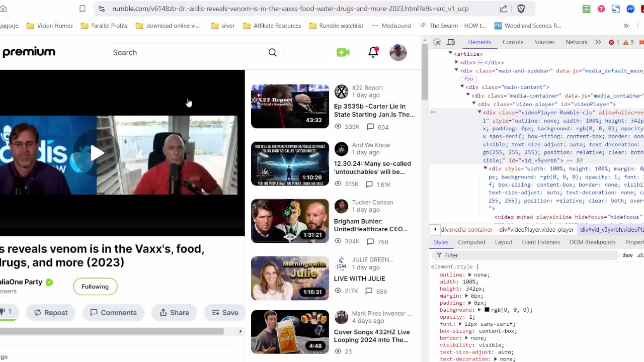Image resolution: width=644 pixels, height=362 pixels.
Task: Show more bookmarks overflow chevron
Action: (x=626, y=26)
